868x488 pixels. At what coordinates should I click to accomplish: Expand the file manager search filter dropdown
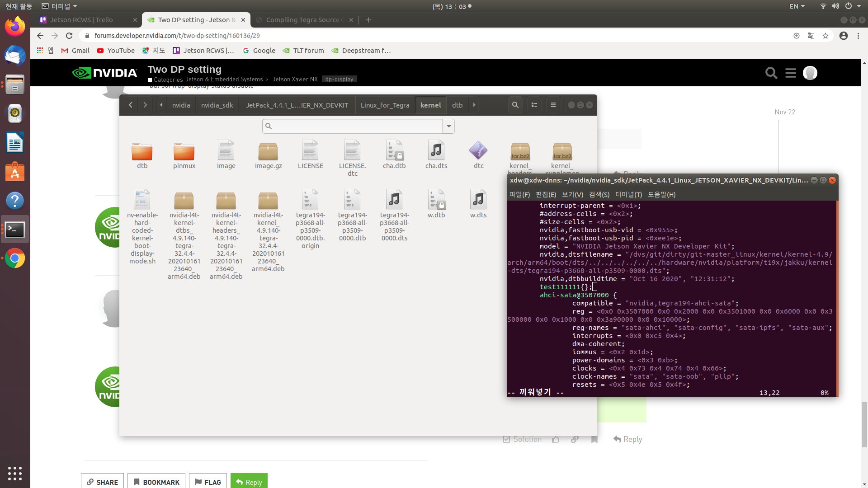[x=448, y=126]
